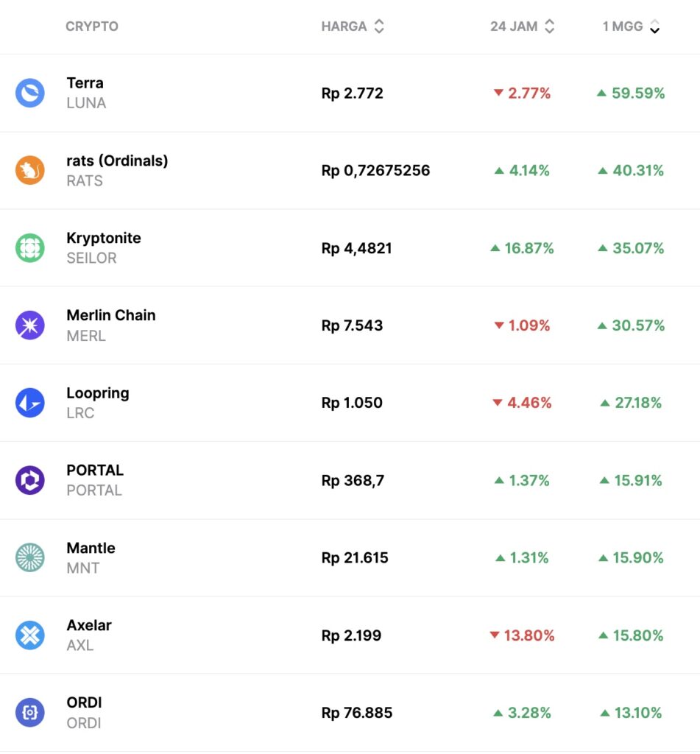Click the CRYPTO column header

92,27
